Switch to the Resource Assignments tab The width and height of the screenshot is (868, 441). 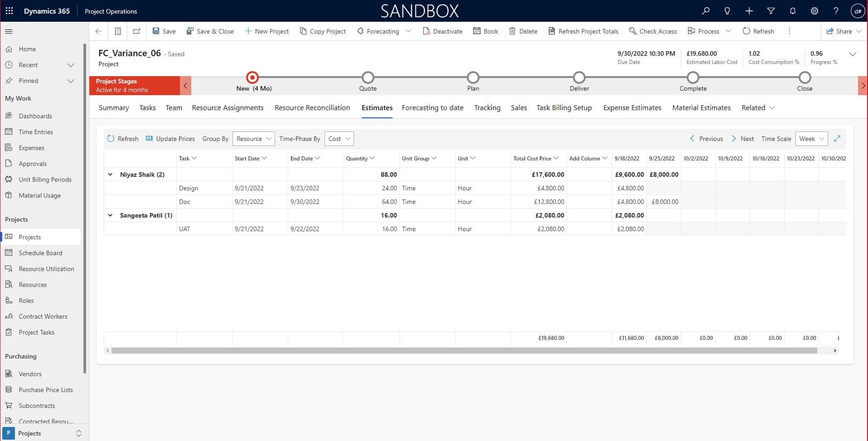pos(228,108)
